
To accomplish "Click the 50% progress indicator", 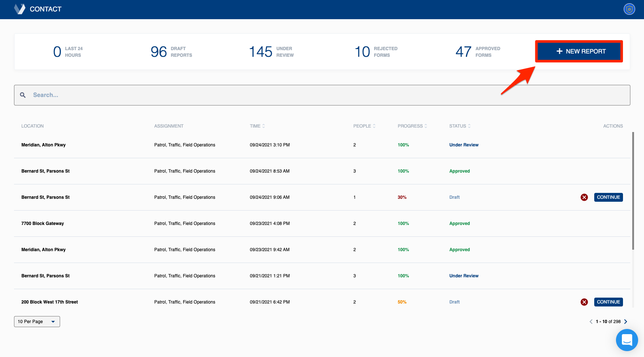I will [x=402, y=302].
